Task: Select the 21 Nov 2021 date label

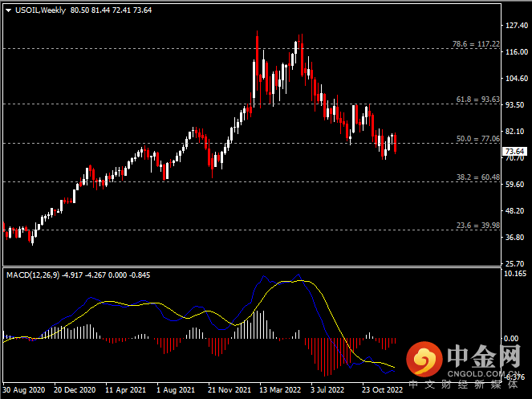Action: point(230,390)
